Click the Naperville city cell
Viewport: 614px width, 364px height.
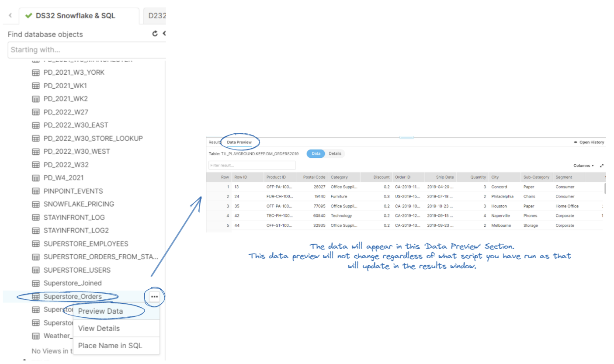(x=501, y=216)
